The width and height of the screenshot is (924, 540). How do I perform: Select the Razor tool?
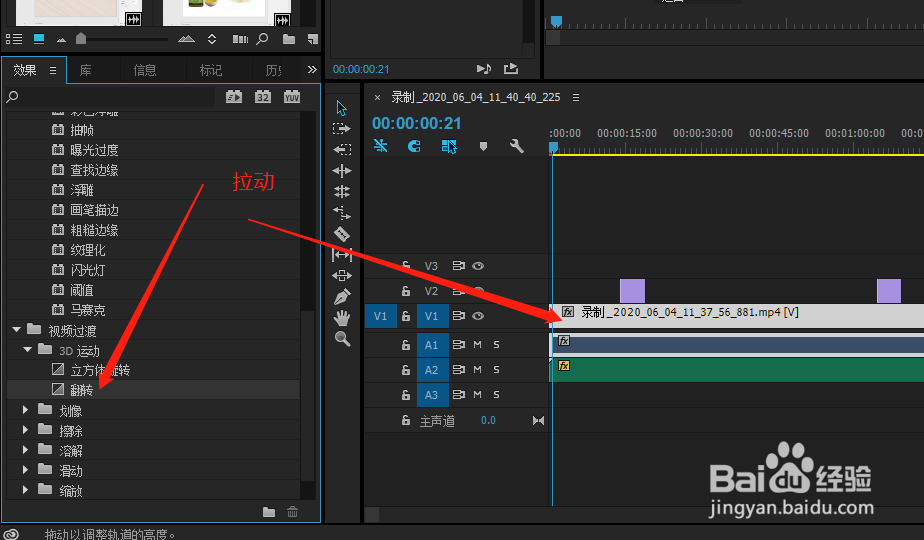point(342,234)
